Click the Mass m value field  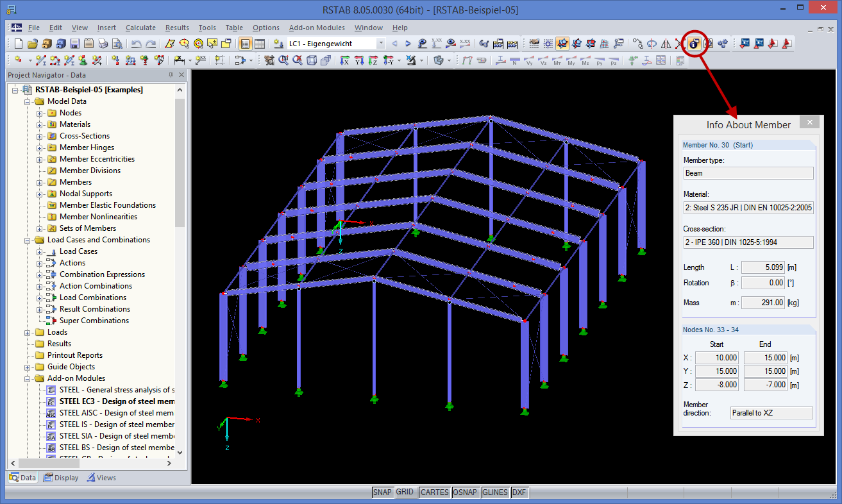[763, 303]
